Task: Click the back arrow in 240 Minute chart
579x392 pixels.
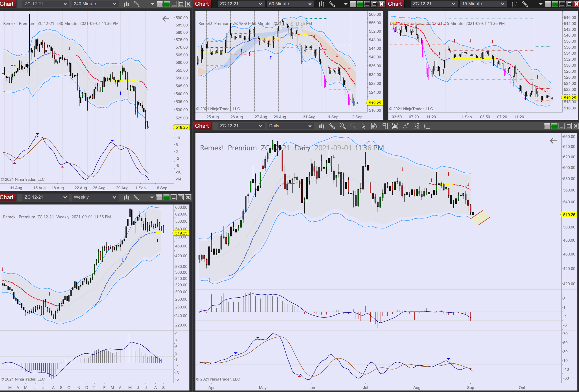Action: pos(166,19)
